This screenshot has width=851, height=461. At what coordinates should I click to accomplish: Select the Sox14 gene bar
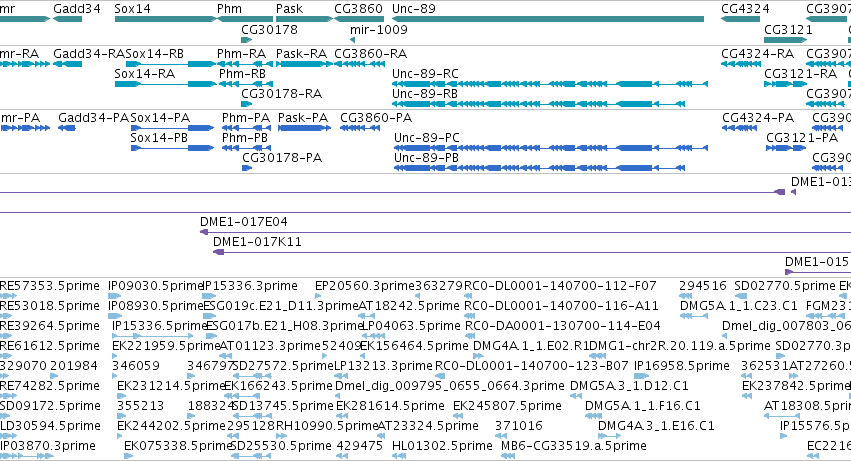coord(166,19)
